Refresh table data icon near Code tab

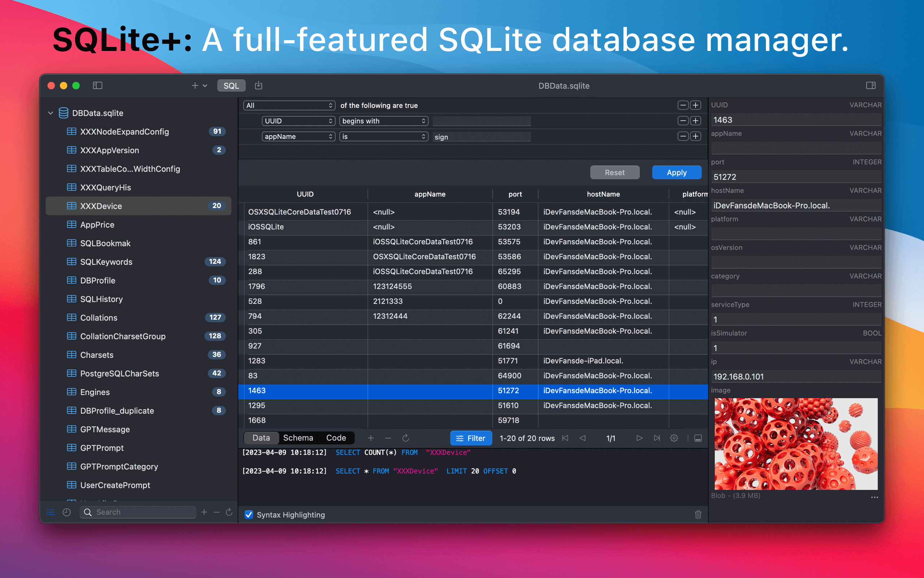[x=405, y=438]
